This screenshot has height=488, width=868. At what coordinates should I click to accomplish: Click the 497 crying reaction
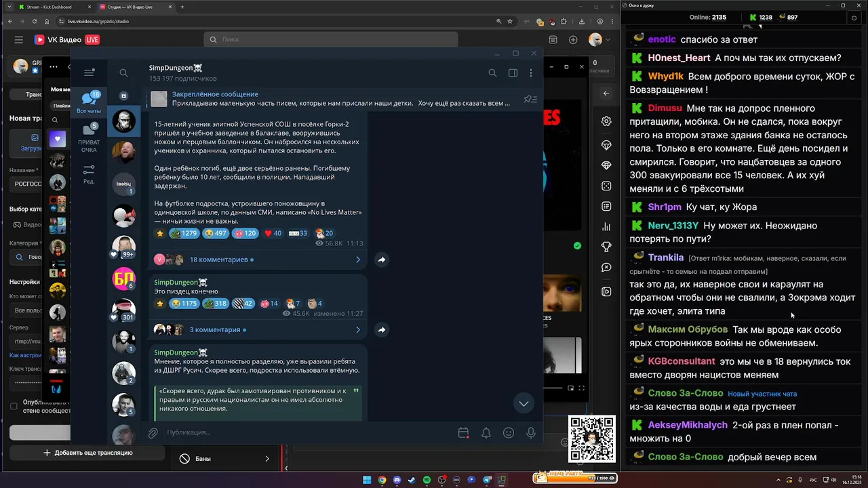pyautogui.click(x=216, y=233)
